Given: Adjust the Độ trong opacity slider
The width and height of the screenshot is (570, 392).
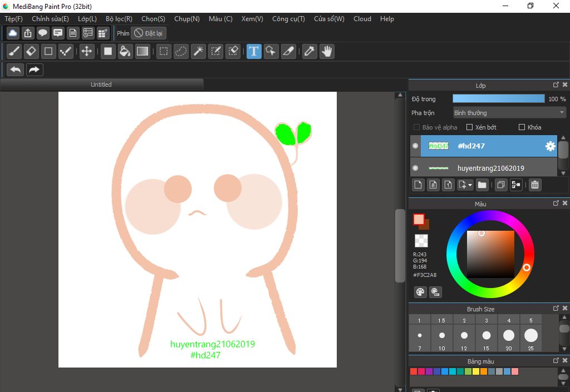Looking at the screenshot, I should click(x=498, y=99).
